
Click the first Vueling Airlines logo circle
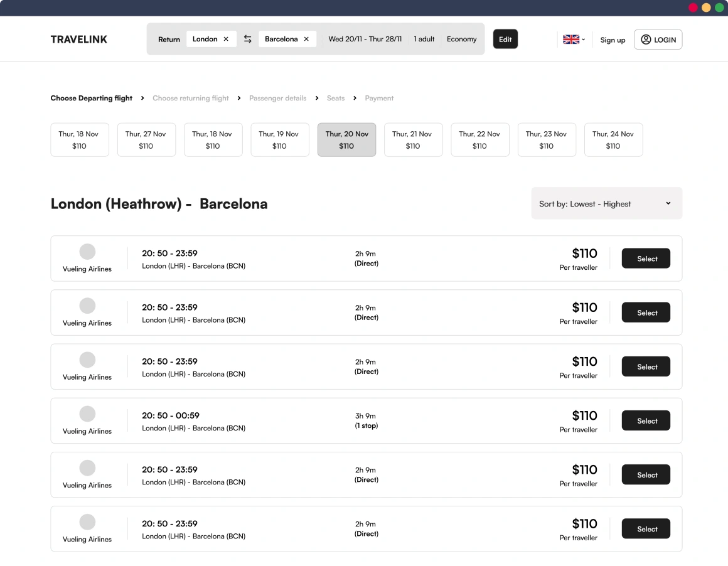[87, 252]
